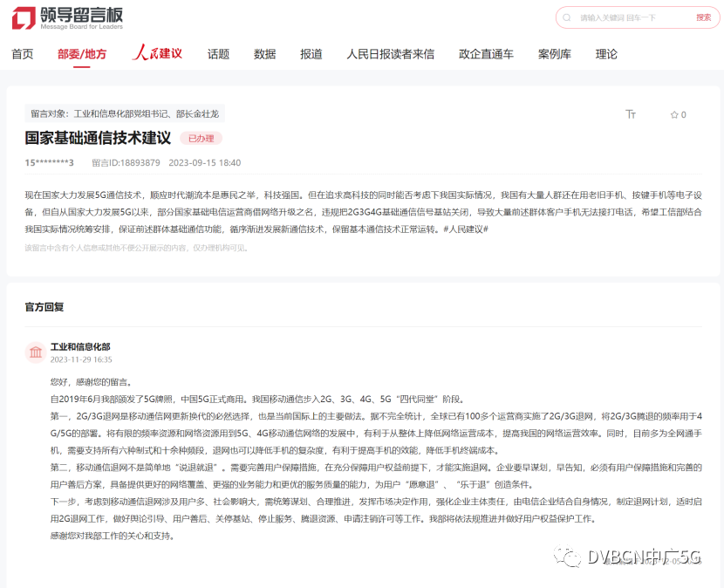Navigate to 政企直通车
724x588 pixels.
click(x=486, y=54)
